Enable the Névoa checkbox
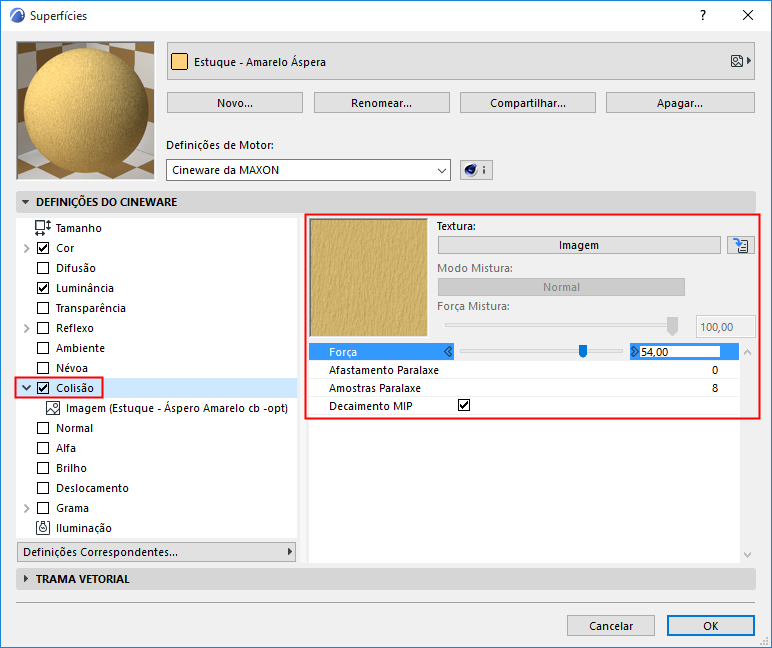 click(x=43, y=368)
